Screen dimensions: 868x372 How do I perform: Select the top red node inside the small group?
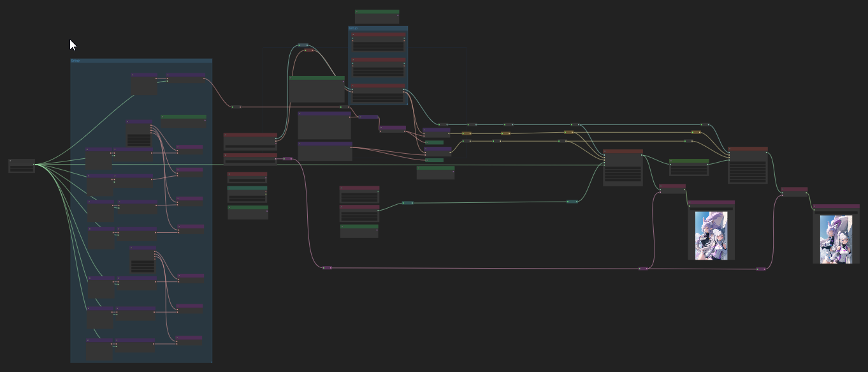[x=379, y=42]
